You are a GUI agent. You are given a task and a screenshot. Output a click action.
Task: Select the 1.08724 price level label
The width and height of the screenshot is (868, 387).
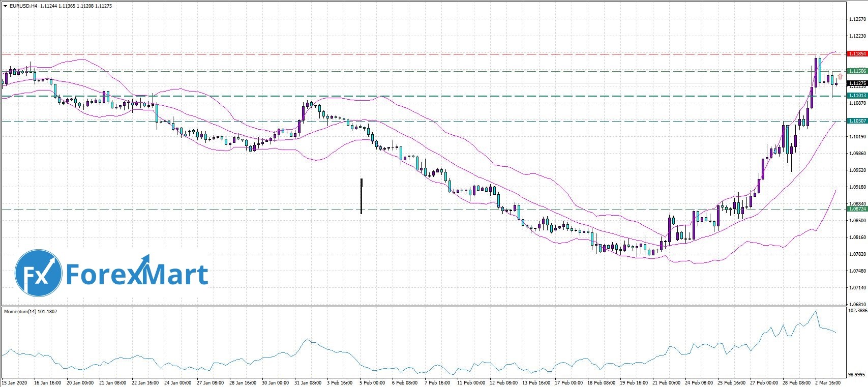[857, 209]
